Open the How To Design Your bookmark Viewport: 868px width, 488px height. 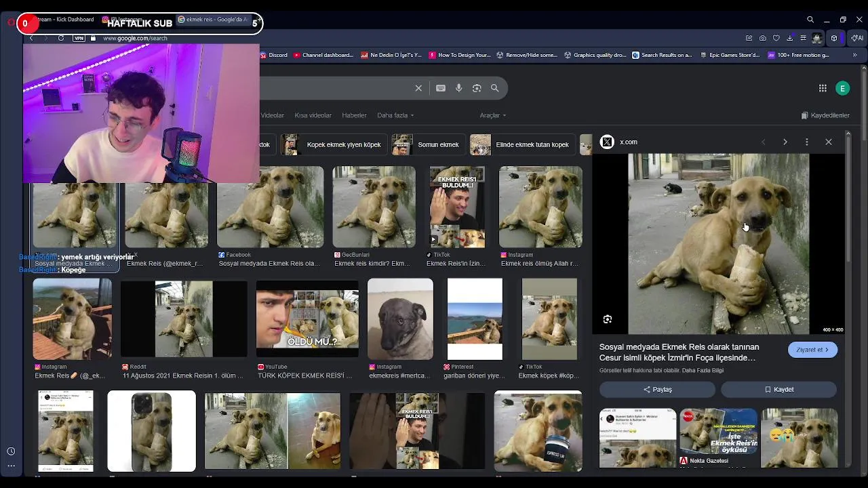pyautogui.click(x=460, y=55)
